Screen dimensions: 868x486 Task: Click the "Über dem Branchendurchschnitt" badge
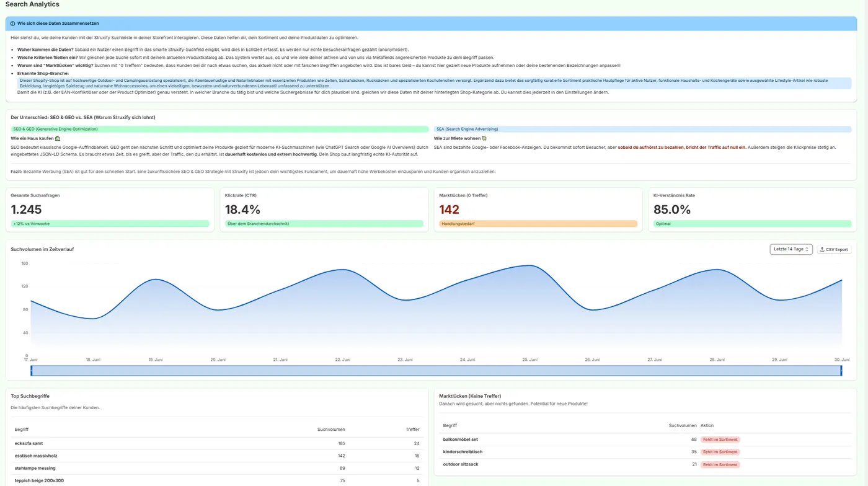(324, 224)
